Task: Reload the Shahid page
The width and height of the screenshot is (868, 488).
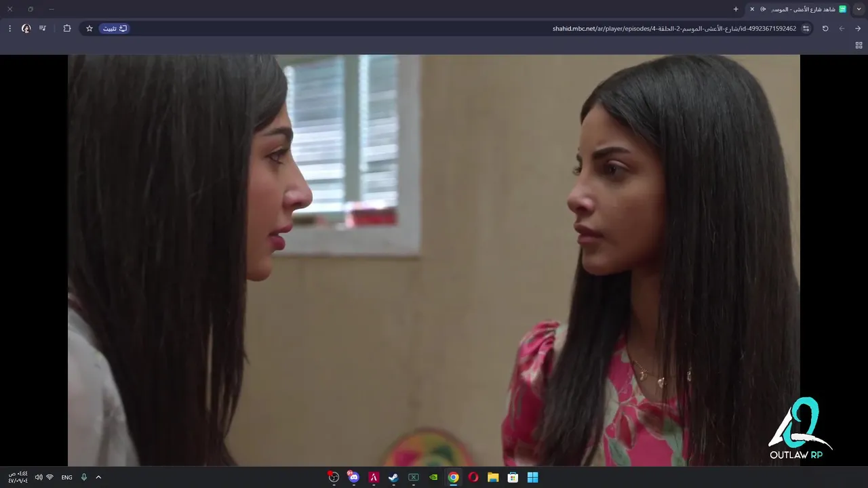Action: coord(825,28)
